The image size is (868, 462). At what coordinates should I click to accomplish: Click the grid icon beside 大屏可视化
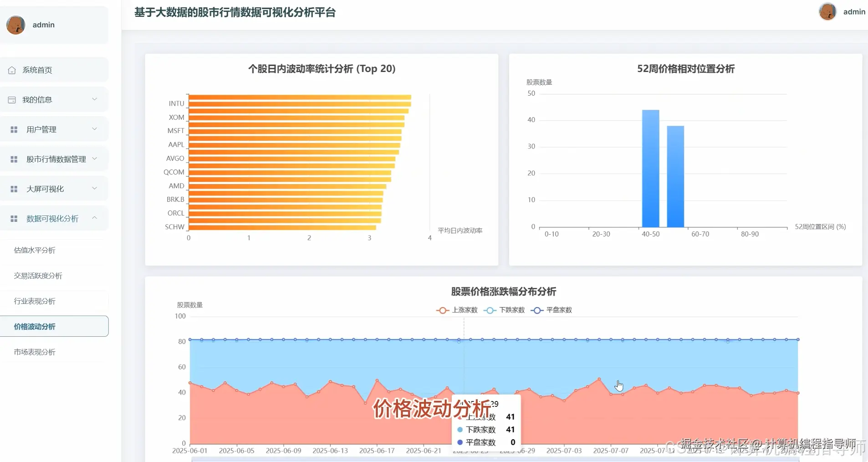click(x=14, y=189)
